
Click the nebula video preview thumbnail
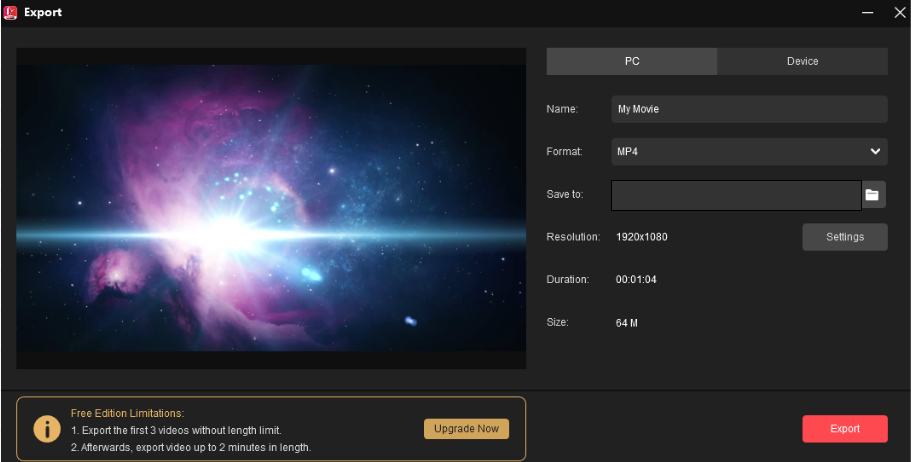point(271,208)
